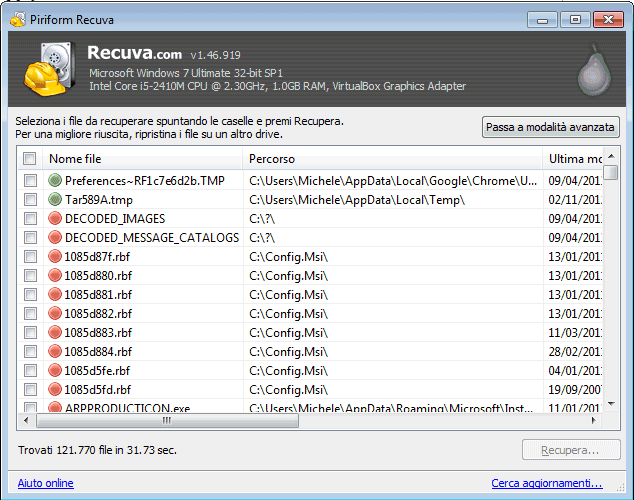Screen dimensions: 634x500
Task: Click the Piriform pear logo
Action: coord(594,71)
